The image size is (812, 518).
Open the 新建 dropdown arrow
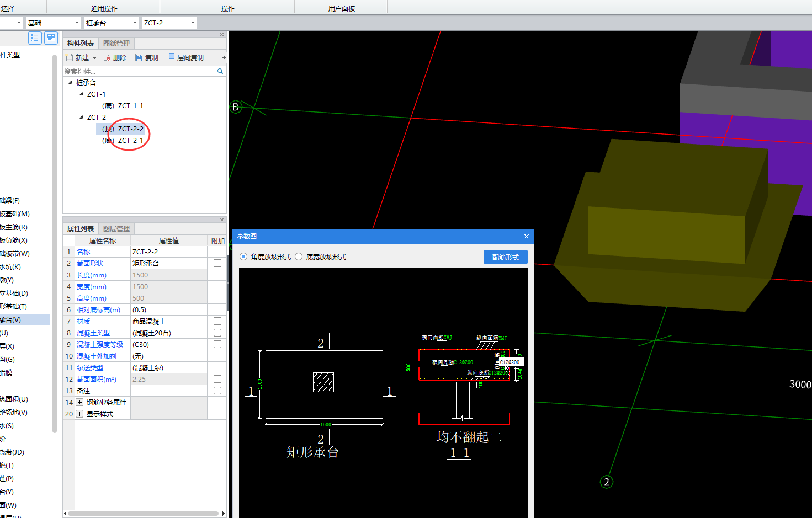(x=94, y=58)
